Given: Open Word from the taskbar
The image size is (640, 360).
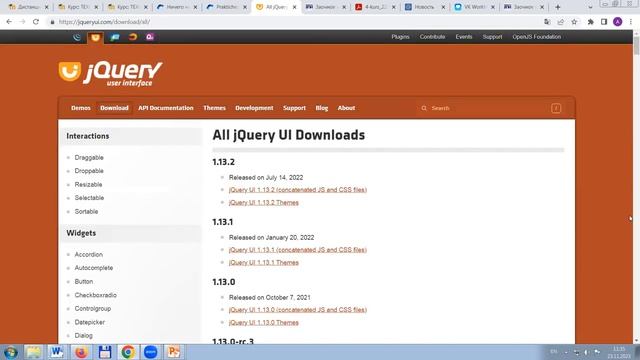Looking at the screenshot, I should click(x=57, y=352).
